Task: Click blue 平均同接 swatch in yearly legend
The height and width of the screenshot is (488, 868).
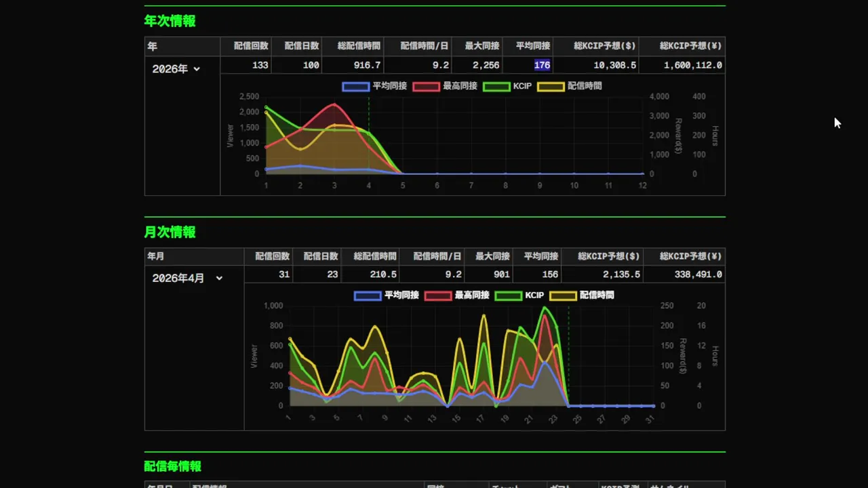Action: 355,86
